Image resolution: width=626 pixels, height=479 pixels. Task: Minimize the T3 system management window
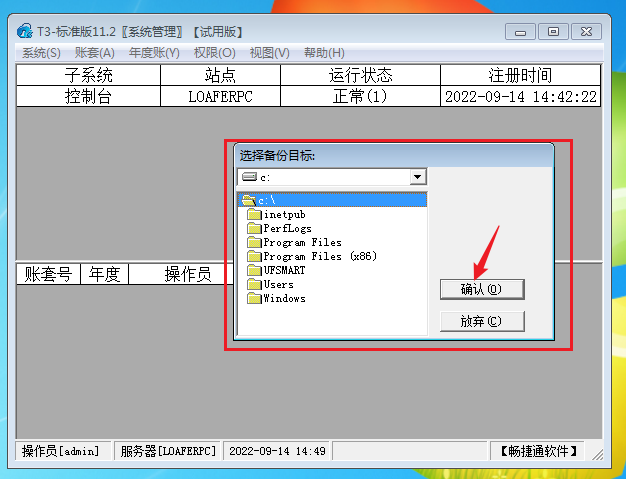[x=520, y=32]
